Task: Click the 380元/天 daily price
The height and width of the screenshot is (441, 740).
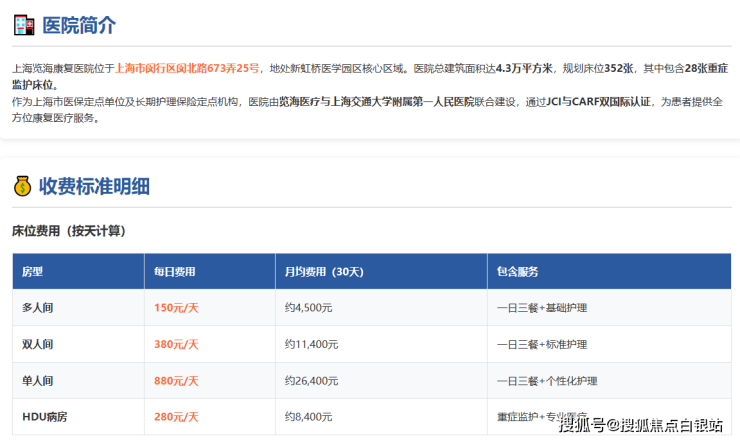Action: pyautogui.click(x=176, y=344)
